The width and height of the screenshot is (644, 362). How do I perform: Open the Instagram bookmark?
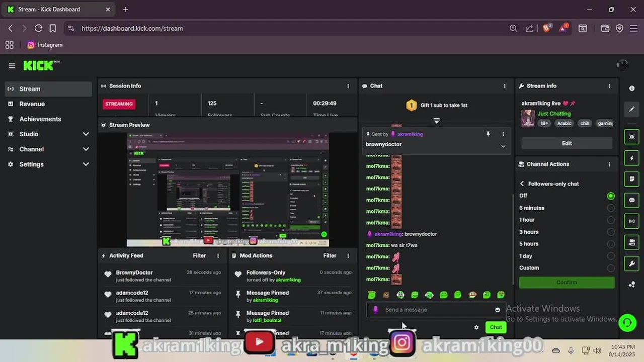pyautogui.click(x=45, y=45)
